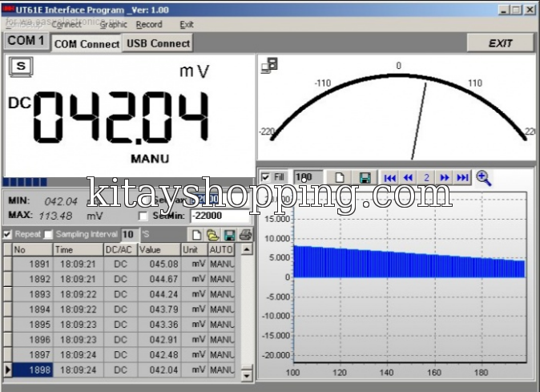The height and width of the screenshot is (392, 540).
Task: Click the COM Connect button
Action: pos(87,44)
